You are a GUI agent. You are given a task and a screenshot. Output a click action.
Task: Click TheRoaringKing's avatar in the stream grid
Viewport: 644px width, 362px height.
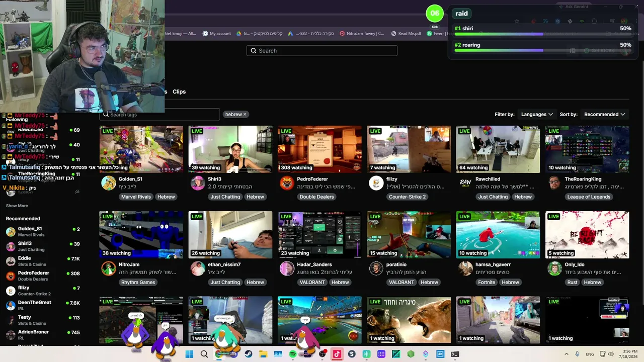(x=554, y=183)
